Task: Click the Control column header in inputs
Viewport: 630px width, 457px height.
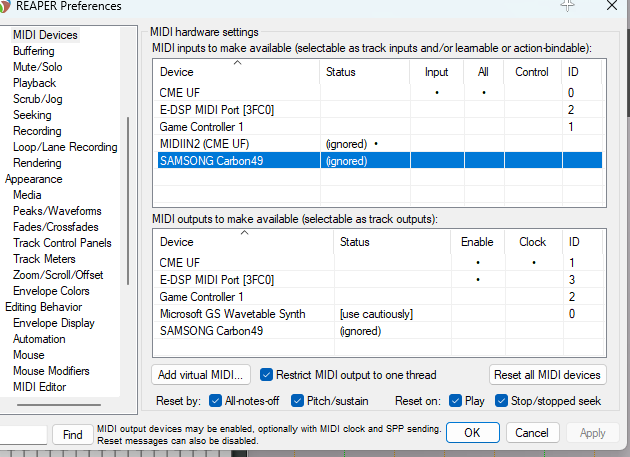Action: point(532,72)
